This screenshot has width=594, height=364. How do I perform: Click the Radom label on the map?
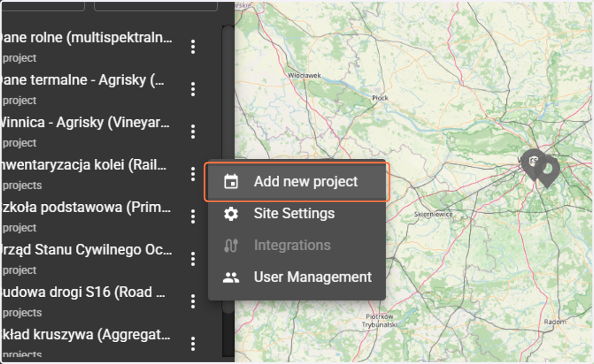click(554, 321)
